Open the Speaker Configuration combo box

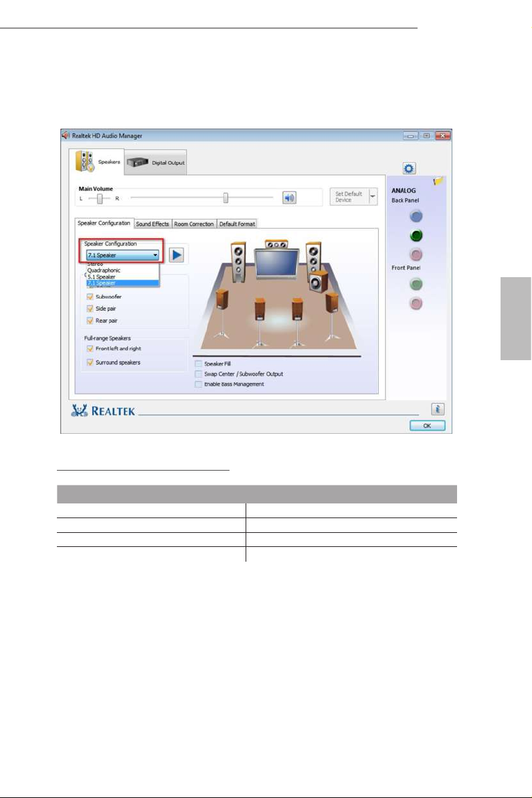(122, 255)
